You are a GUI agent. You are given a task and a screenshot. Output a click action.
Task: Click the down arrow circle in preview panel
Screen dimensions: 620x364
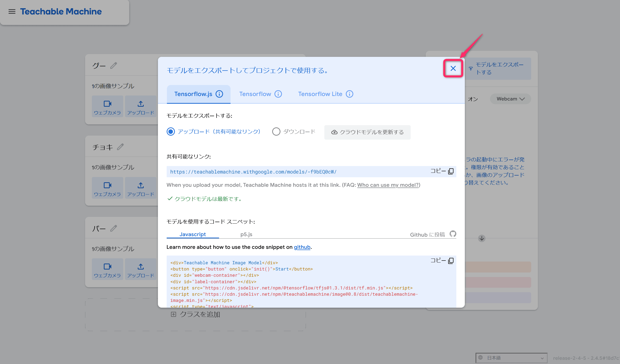tap(482, 238)
